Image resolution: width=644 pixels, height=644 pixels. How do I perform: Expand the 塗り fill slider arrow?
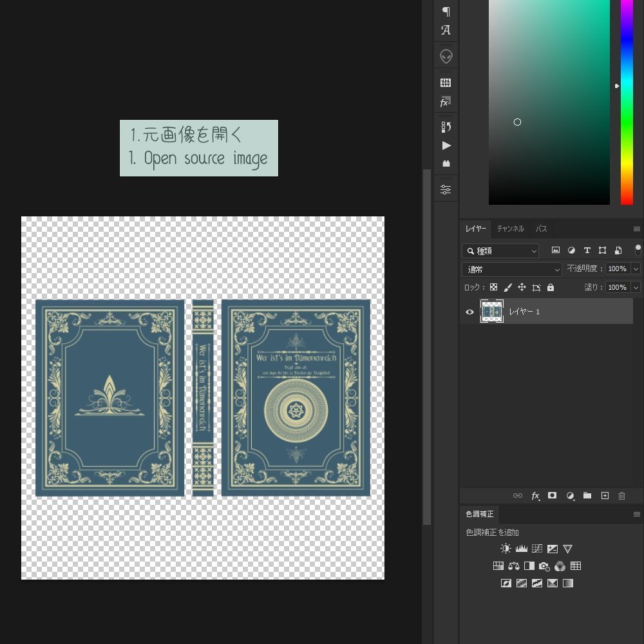pyautogui.click(x=636, y=287)
